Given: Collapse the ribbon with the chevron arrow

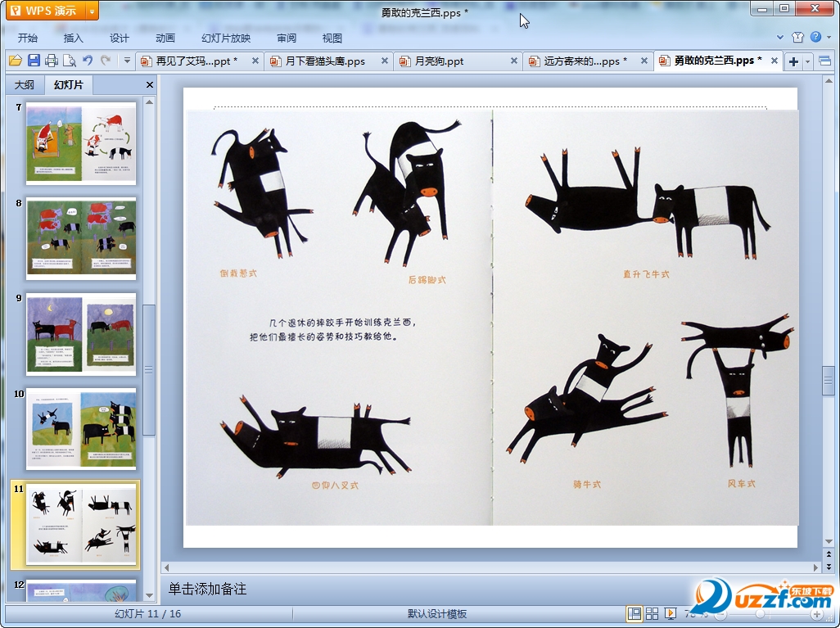Looking at the screenshot, I should [780, 37].
